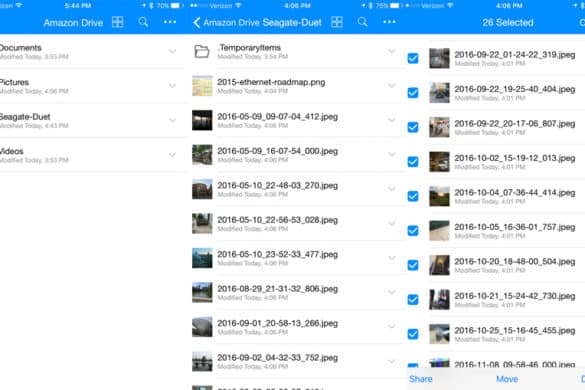Expand options for Pictures folder
Image resolution: width=585 pixels, height=390 pixels.
click(x=172, y=85)
